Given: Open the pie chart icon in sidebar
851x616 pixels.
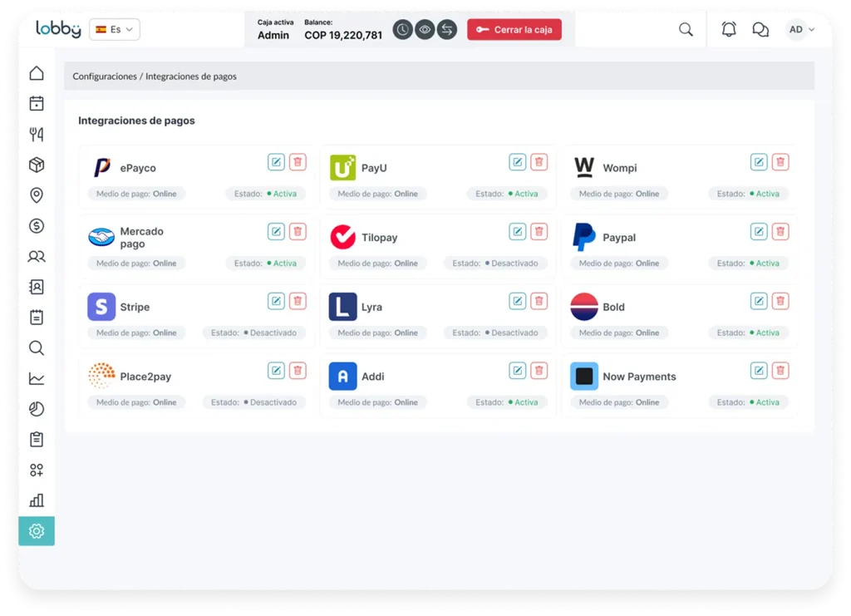Looking at the screenshot, I should point(37,409).
